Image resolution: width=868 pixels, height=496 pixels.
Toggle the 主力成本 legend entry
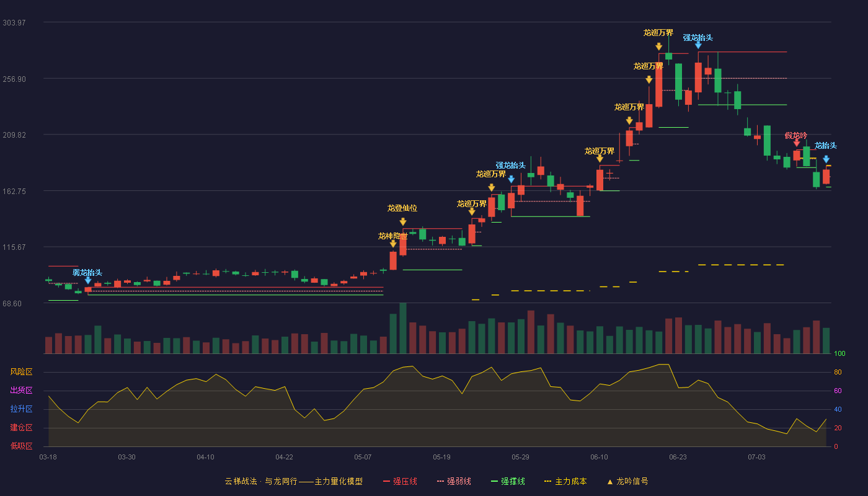[x=565, y=481]
